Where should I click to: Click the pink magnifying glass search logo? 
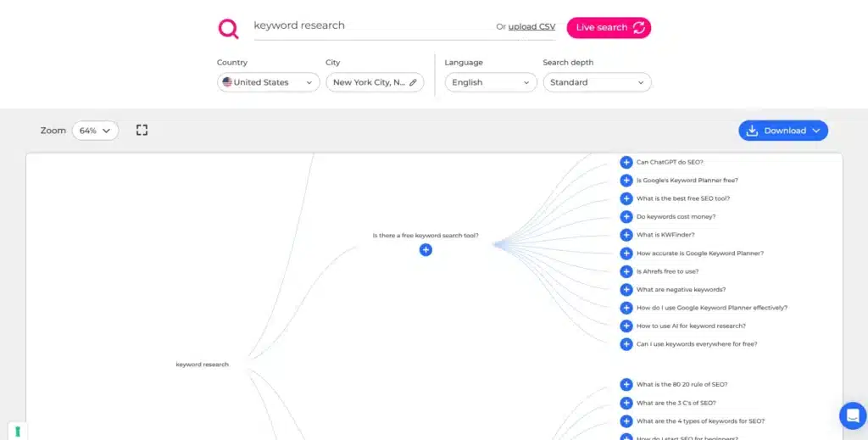click(228, 28)
